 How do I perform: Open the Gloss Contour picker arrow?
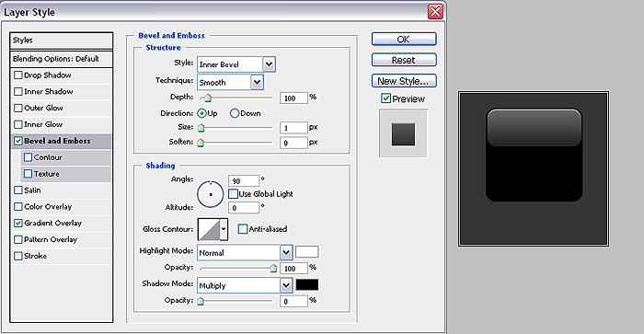point(224,229)
